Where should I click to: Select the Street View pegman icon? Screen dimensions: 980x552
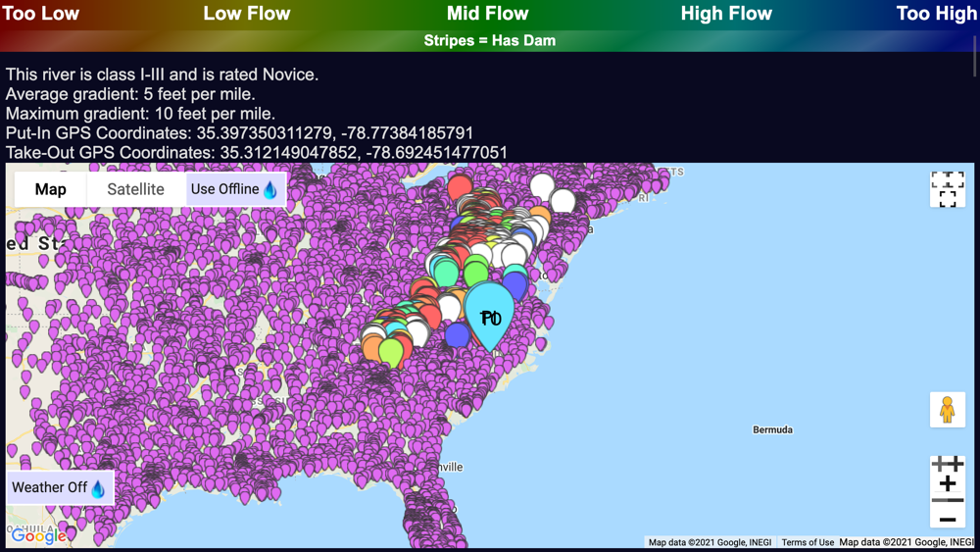point(948,410)
